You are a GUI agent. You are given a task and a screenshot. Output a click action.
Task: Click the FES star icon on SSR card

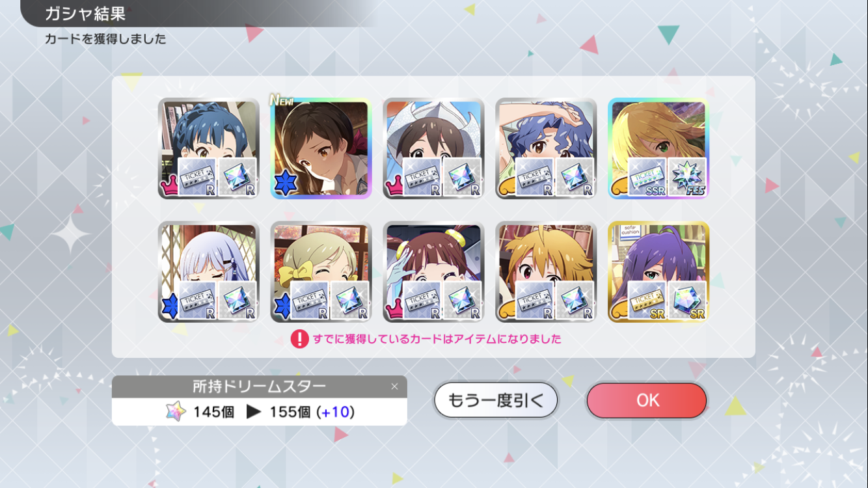point(687,178)
